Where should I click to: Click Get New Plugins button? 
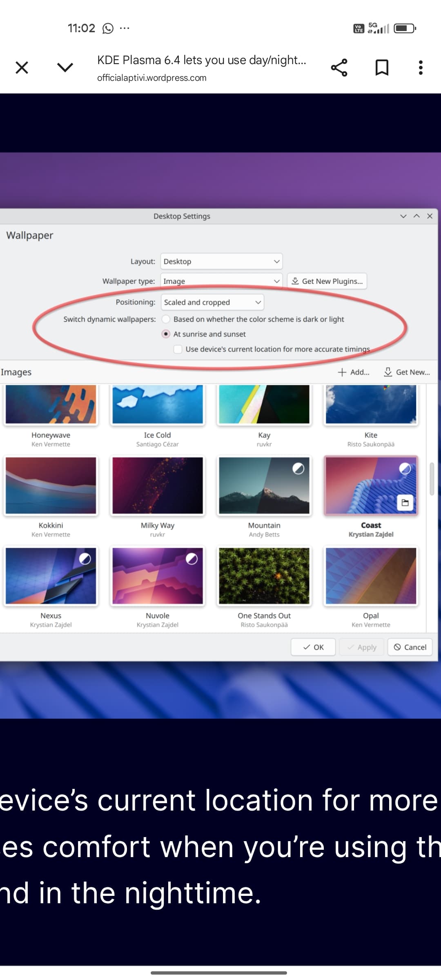(x=327, y=281)
